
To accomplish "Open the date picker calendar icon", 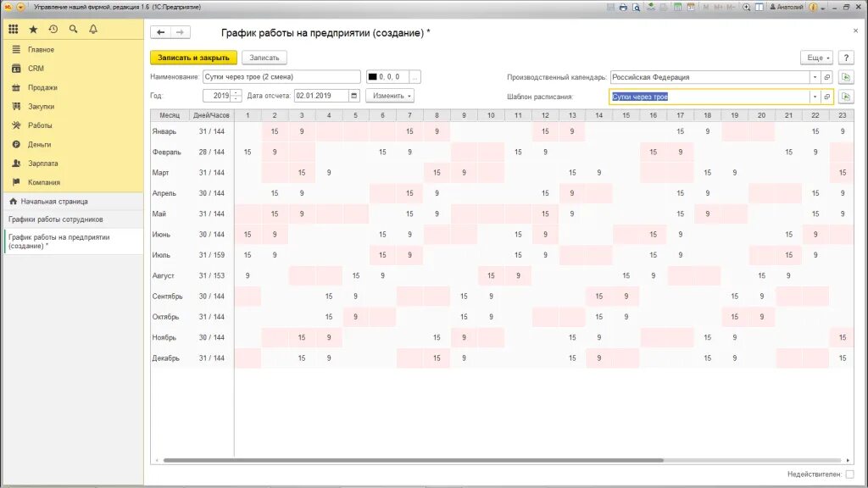I will coord(353,96).
